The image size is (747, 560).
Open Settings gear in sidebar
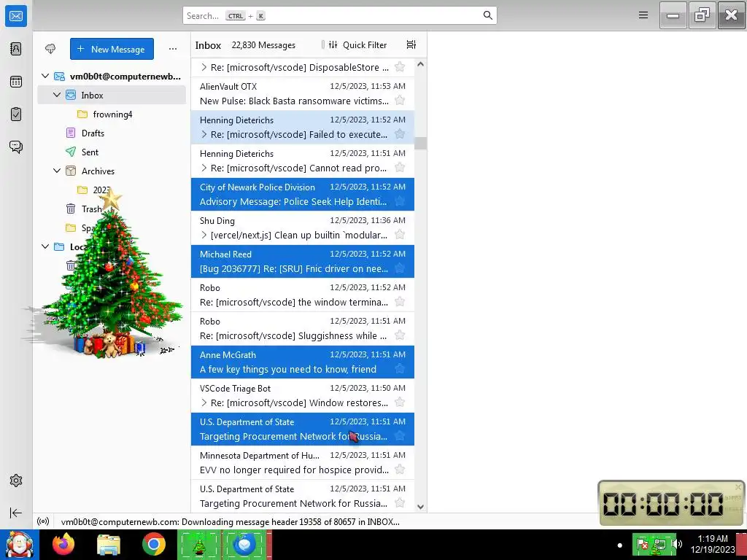tap(16, 481)
